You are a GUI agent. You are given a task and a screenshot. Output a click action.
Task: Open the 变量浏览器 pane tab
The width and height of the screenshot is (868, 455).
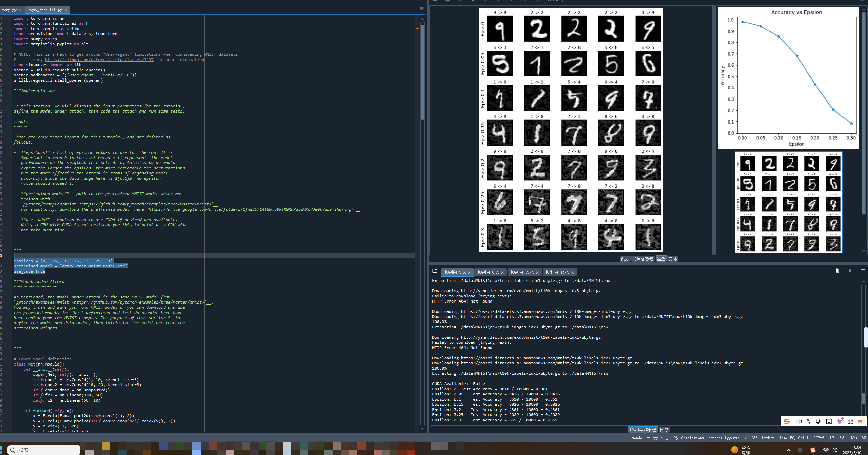coord(642,259)
